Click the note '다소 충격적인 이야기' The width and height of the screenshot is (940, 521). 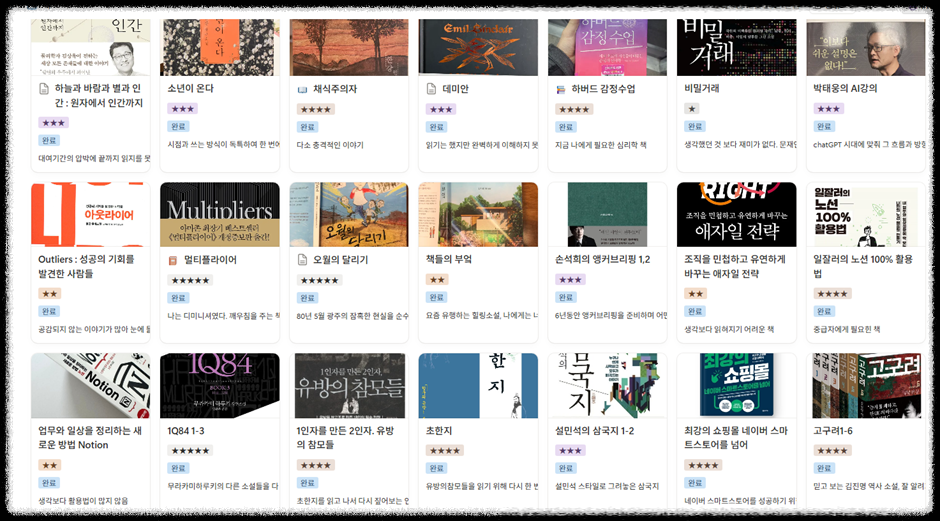330,145
